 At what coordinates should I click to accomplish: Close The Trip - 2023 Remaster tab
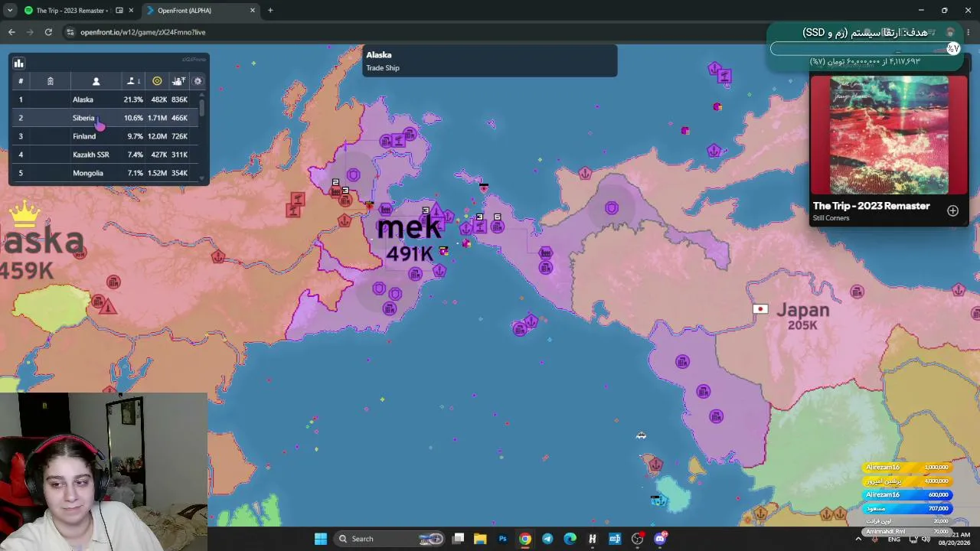131,11
